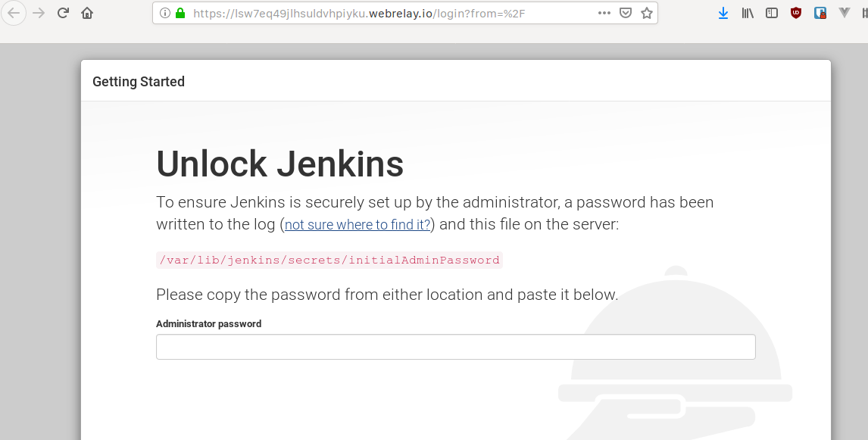Navigate back to the previous page
The height and width of the screenshot is (440, 868).
click(x=13, y=13)
